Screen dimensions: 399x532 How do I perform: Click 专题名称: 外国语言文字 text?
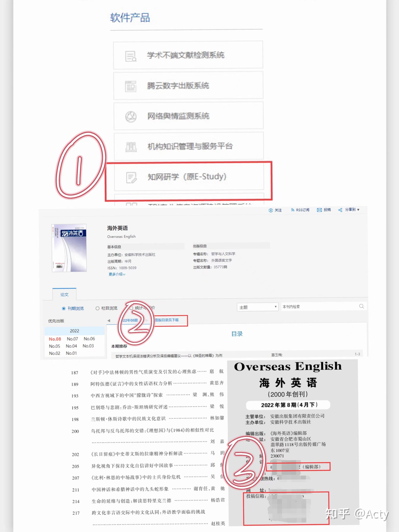point(212,260)
